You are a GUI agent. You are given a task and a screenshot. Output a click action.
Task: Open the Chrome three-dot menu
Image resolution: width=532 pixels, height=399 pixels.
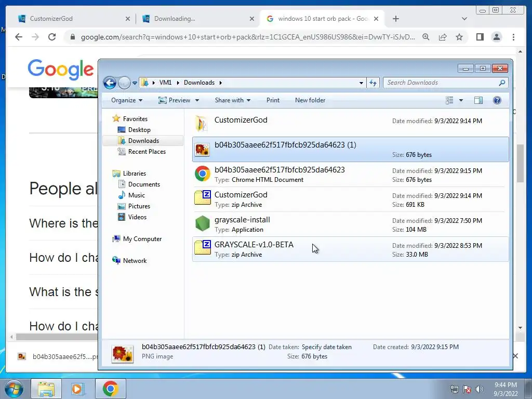tap(513, 37)
